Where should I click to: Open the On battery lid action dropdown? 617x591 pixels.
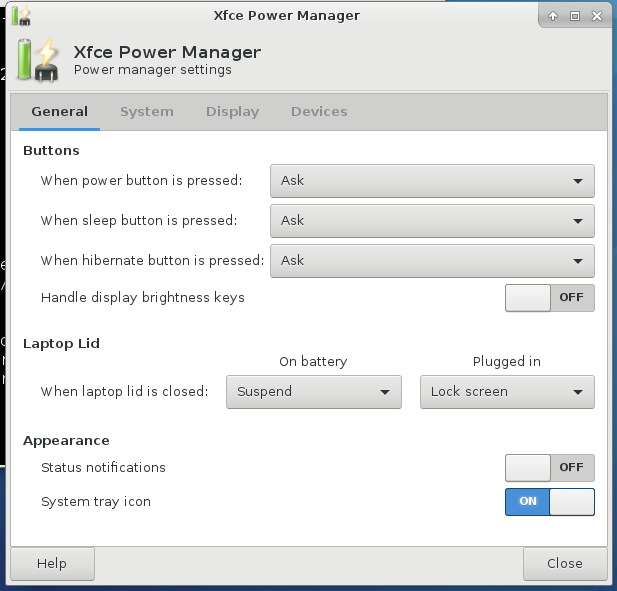click(314, 392)
